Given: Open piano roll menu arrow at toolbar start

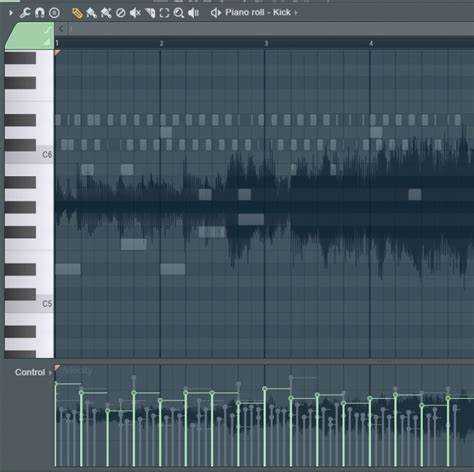Looking at the screenshot, I should click(11, 13).
